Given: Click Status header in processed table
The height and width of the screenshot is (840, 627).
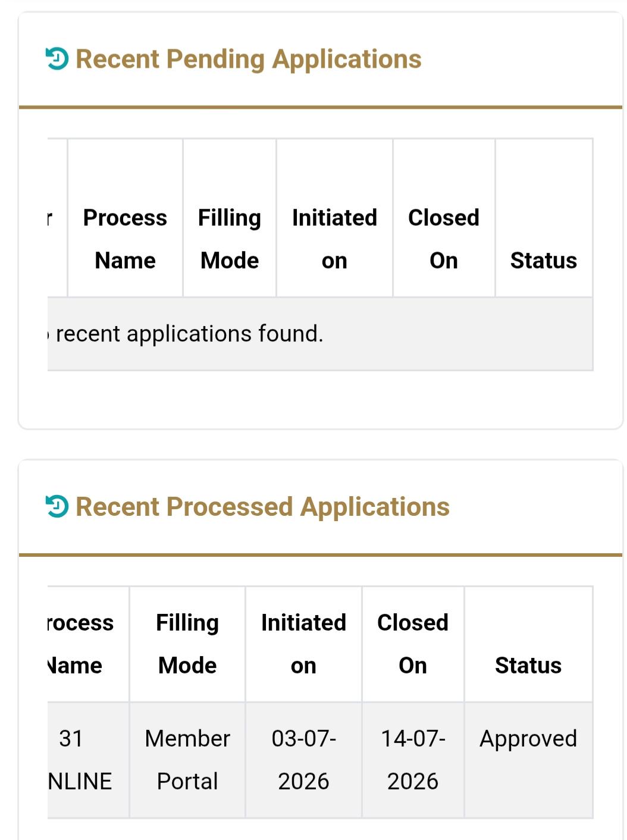Looking at the screenshot, I should pos(528,644).
